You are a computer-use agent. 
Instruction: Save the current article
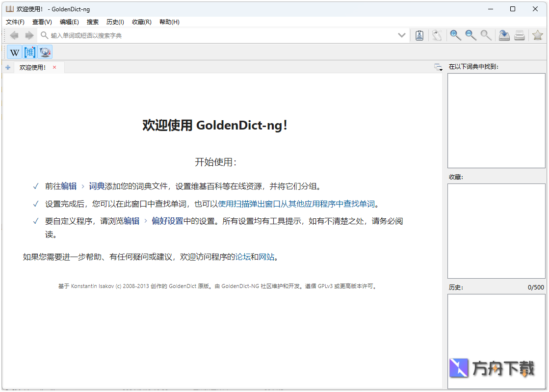pyautogui.click(x=504, y=35)
